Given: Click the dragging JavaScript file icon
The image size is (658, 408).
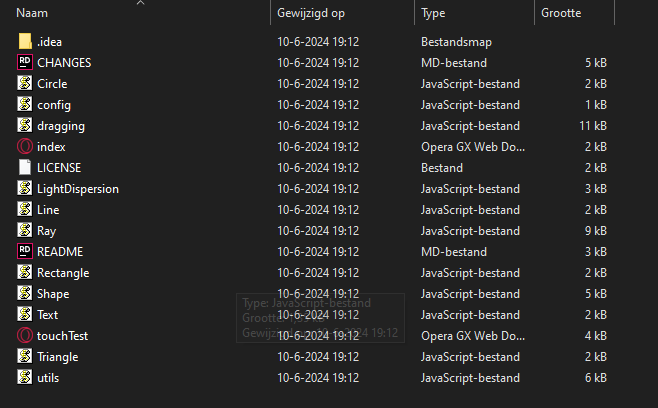Looking at the screenshot, I should (x=25, y=126).
